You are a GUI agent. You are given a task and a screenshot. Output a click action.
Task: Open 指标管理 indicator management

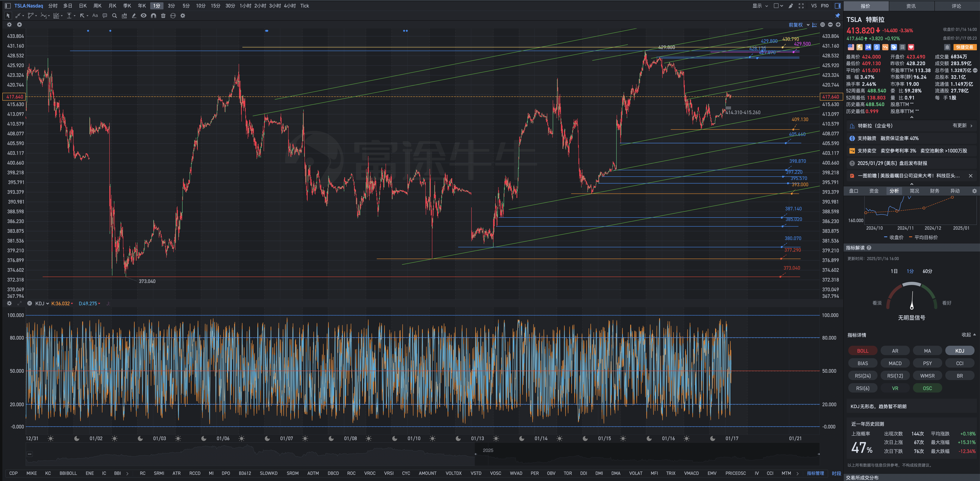tap(815, 473)
